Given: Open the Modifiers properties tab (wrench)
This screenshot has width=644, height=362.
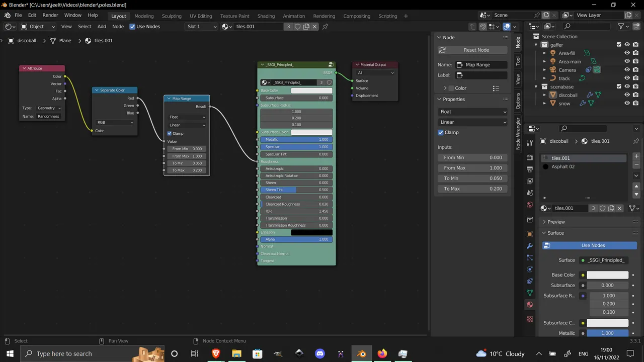Looking at the screenshot, I should [x=530, y=246].
